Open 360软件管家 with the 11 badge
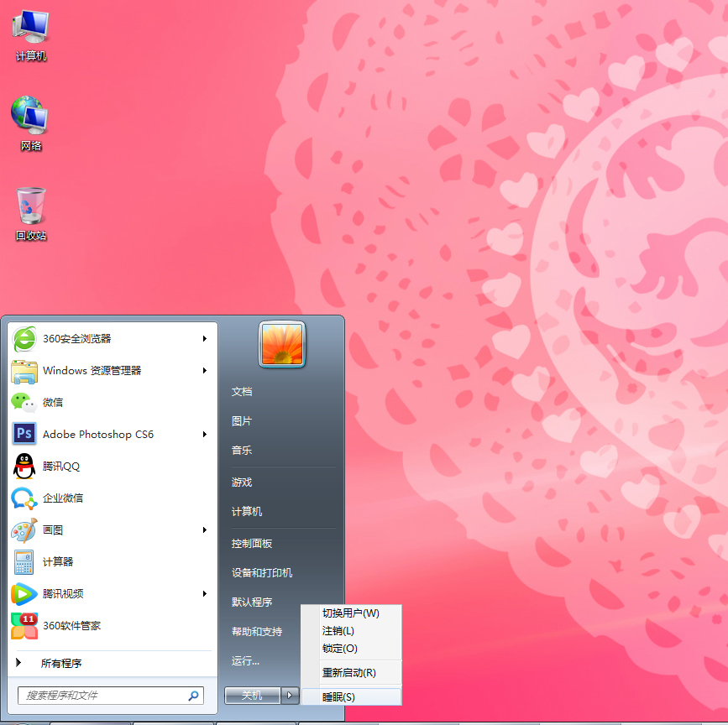Image resolution: width=728 pixels, height=725 pixels. point(112,626)
